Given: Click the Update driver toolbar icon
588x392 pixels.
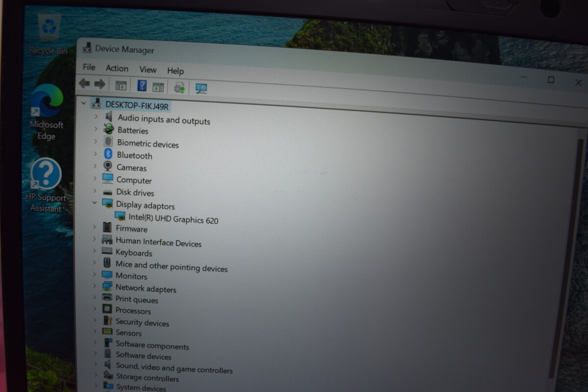Looking at the screenshot, I should pos(179,88).
